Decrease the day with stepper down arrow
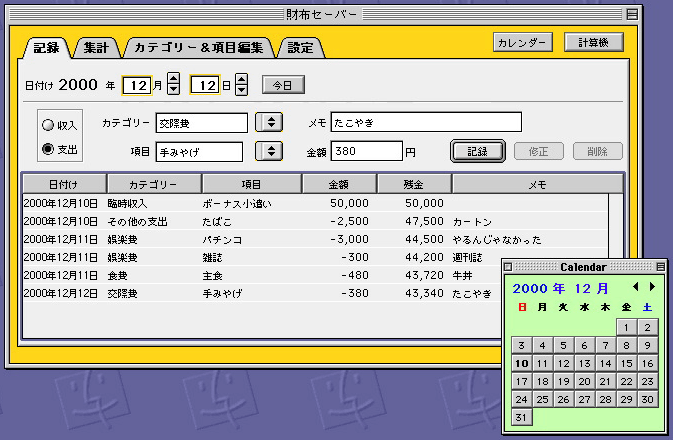Image resolution: width=673 pixels, height=440 pixels. [242, 89]
